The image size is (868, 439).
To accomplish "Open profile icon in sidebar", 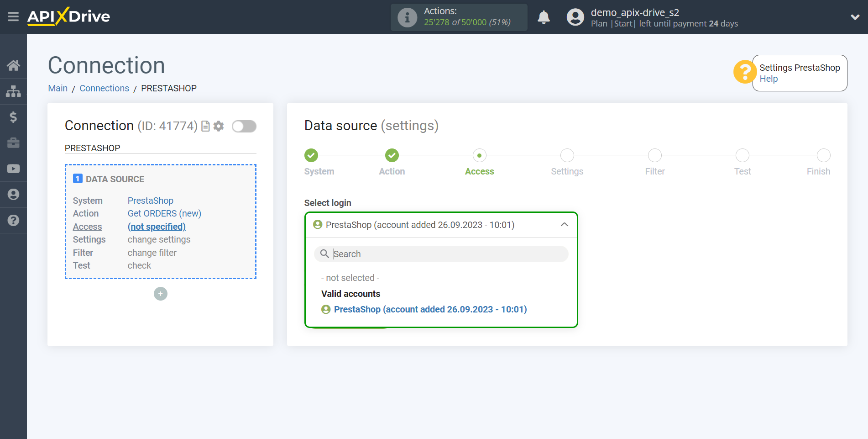I will pyautogui.click(x=13, y=195).
